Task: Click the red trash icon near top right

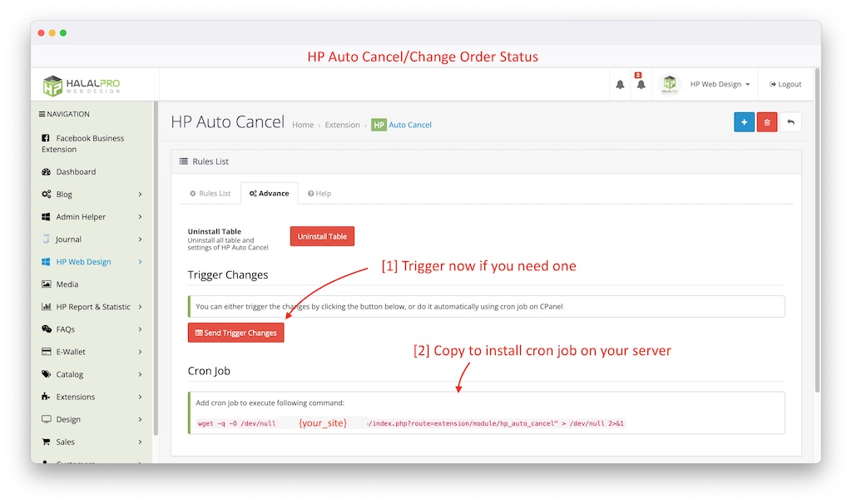Action: pyautogui.click(x=766, y=121)
